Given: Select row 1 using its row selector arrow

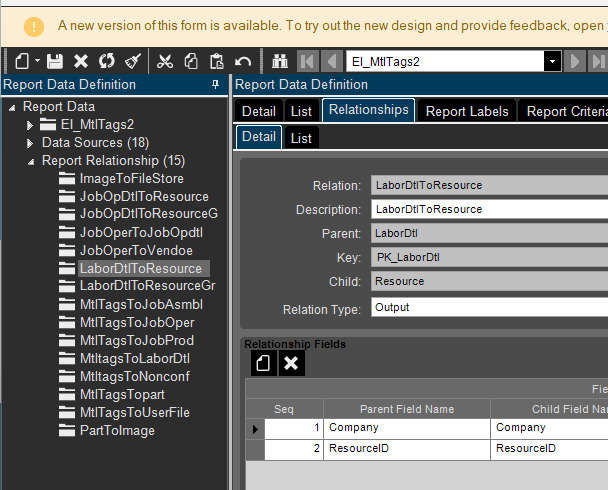Looking at the screenshot, I should pyautogui.click(x=255, y=429).
